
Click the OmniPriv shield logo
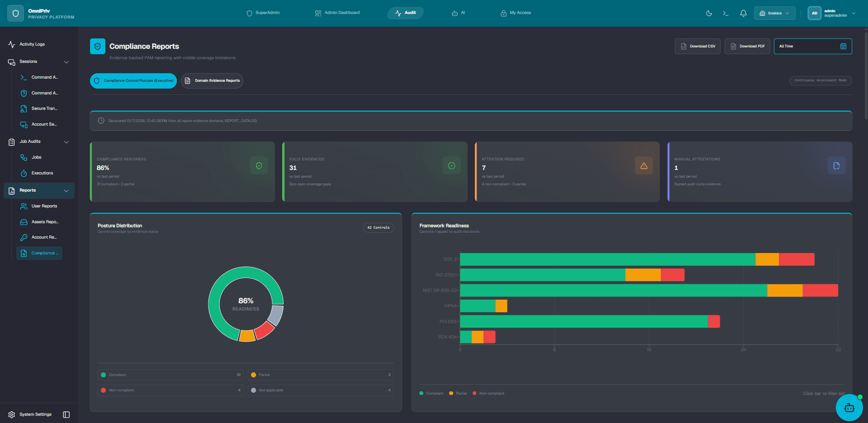tap(16, 14)
